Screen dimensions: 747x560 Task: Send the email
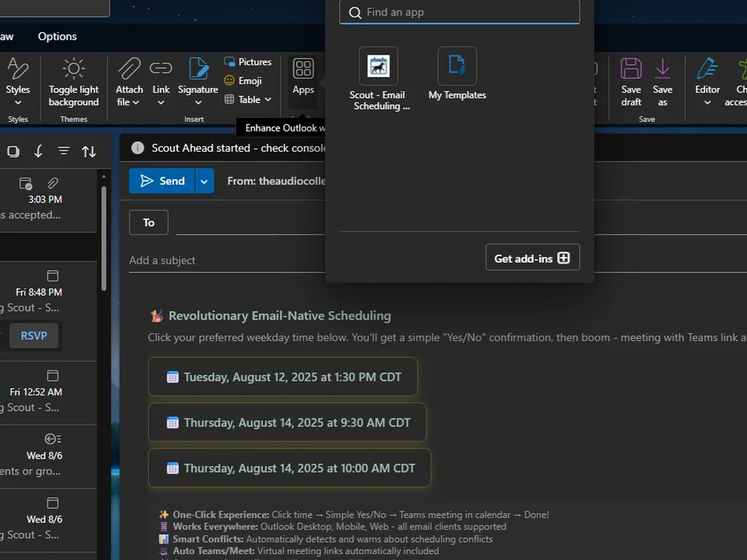pos(162,181)
